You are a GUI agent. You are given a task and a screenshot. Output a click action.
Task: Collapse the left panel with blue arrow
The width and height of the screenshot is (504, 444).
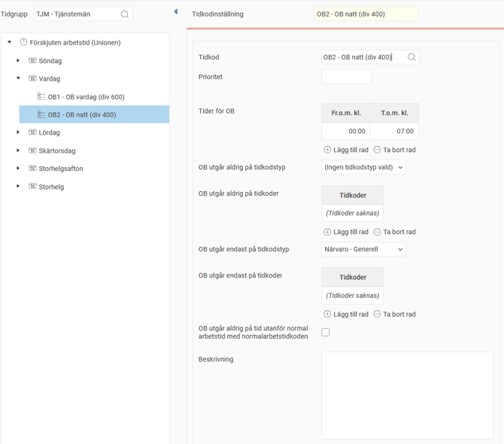pos(175,12)
